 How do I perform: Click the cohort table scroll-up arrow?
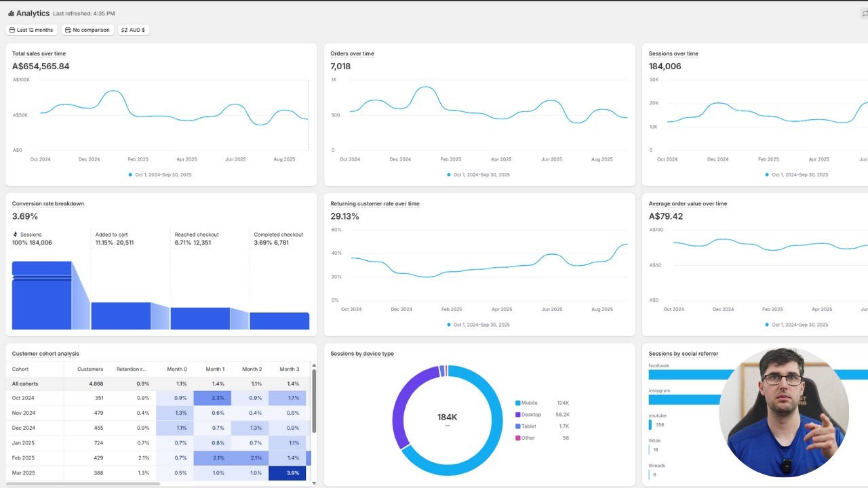(314, 365)
